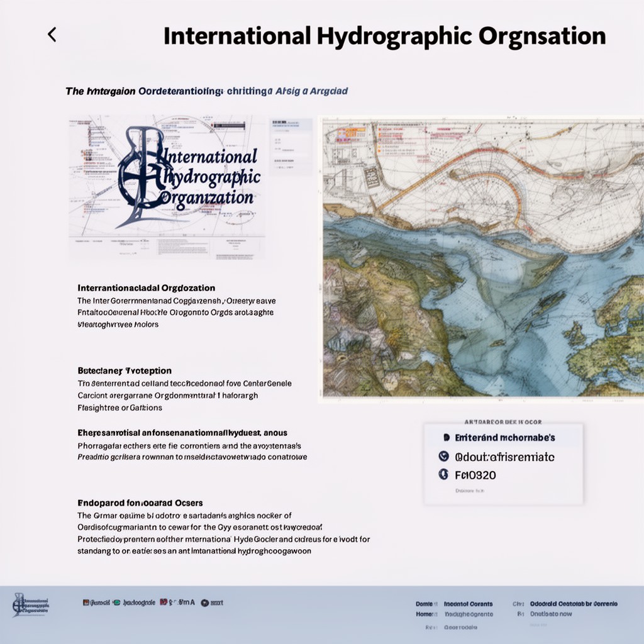The width and height of the screenshot is (644, 644).
Task: Click the text line "Fleaightree or Gaftiions"
Action: [120, 408]
